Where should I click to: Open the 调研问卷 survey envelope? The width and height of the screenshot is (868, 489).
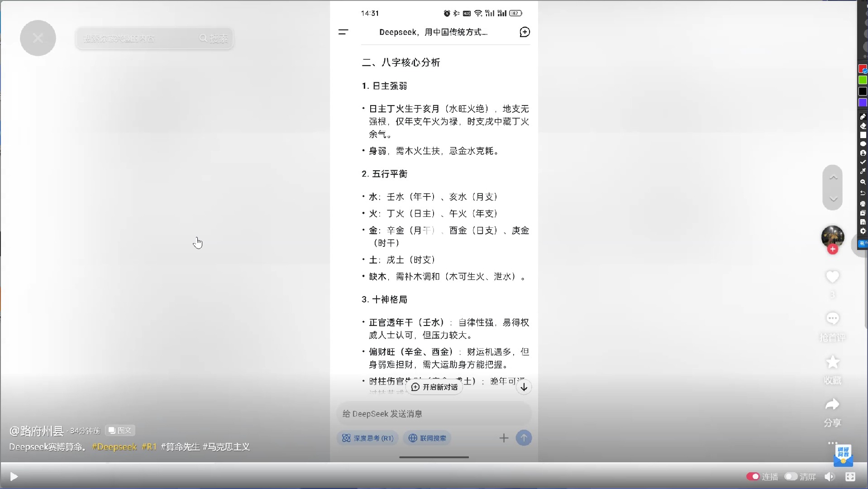coord(843,455)
